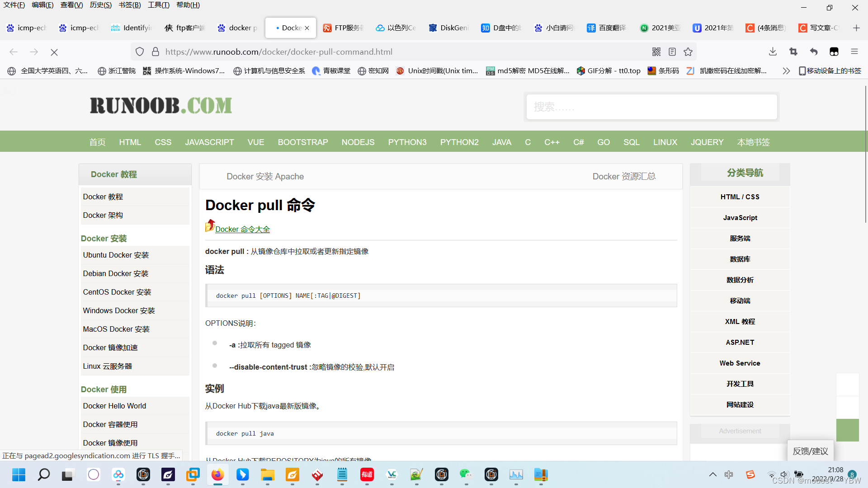868x488 pixels.
Task: Open CentOS Docker 安装 in the sidebar
Action: coord(135,292)
